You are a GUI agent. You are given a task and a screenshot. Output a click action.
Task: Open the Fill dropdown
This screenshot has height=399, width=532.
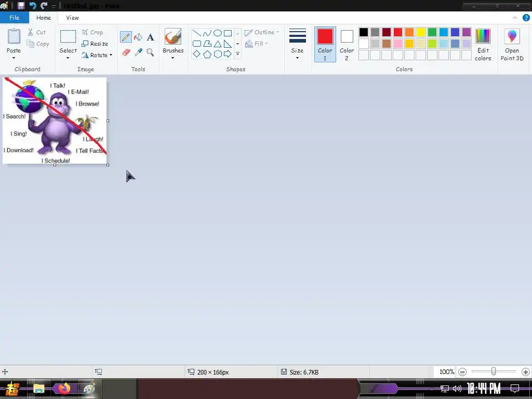click(x=257, y=44)
